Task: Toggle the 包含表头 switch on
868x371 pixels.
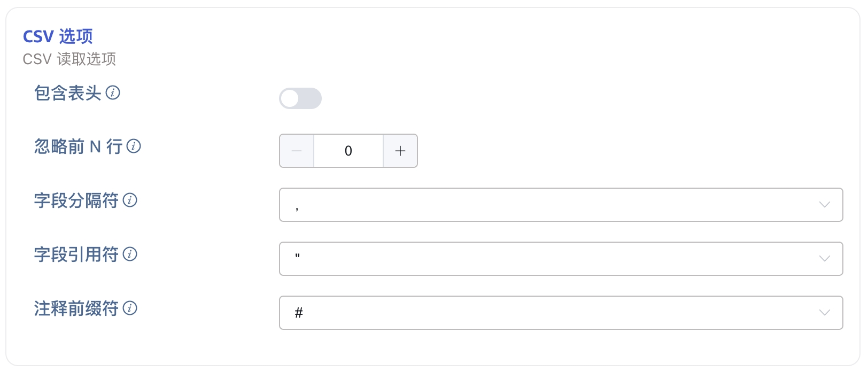Action: click(x=300, y=98)
